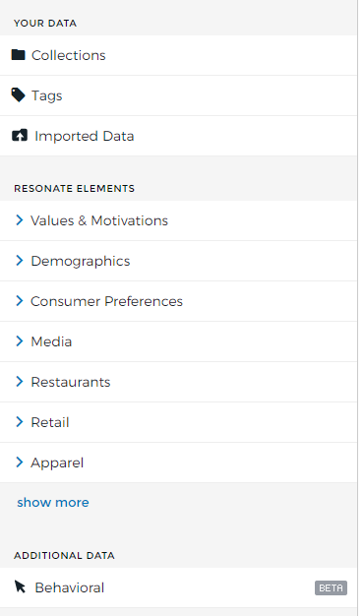Select the Consumer Preferences label

pos(107,301)
